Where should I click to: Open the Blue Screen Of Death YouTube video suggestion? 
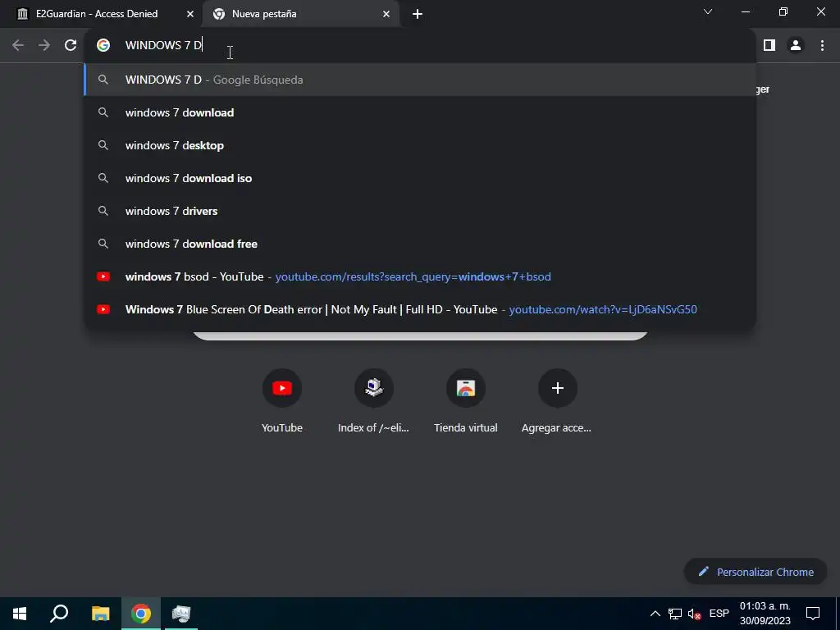419,309
